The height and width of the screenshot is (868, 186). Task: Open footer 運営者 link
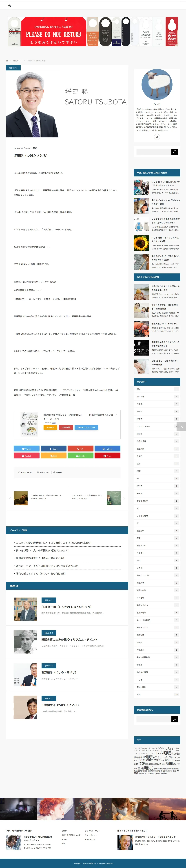point(64,839)
